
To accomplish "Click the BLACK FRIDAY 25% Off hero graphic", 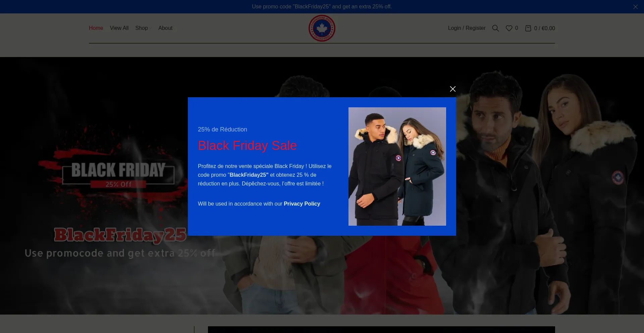I will click(118, 173).
